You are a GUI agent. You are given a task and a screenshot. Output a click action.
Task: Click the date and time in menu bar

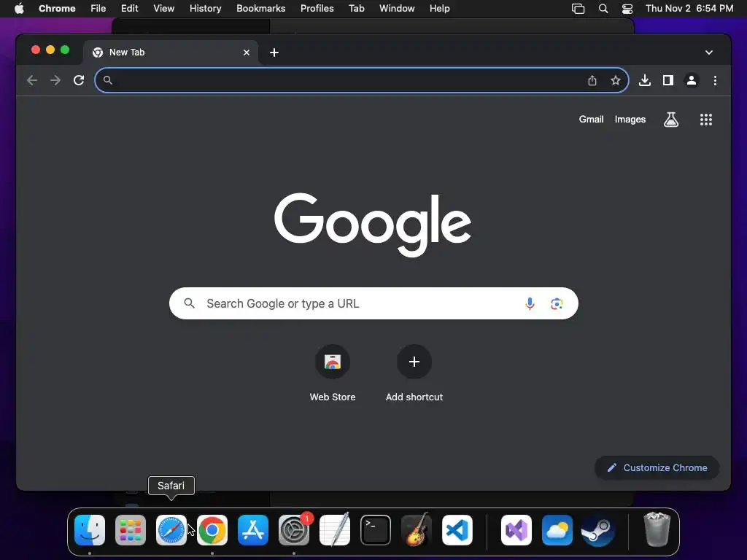[x=689, y=9]
